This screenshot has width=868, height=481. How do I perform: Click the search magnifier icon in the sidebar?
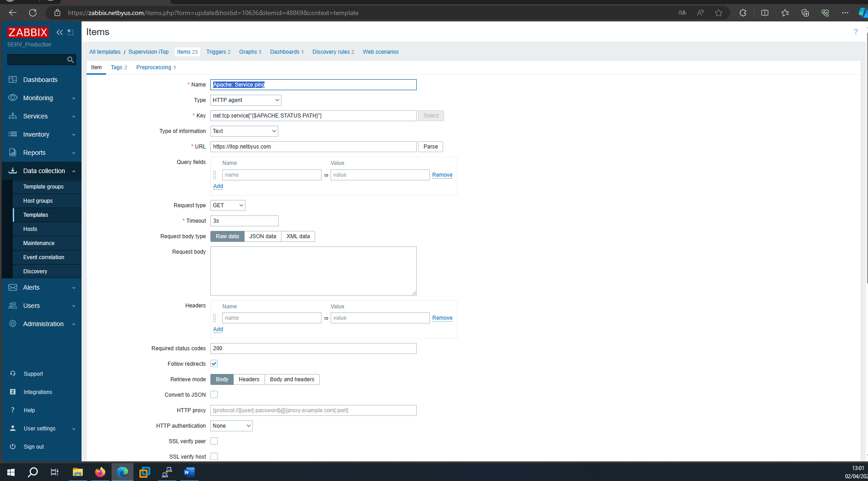point(70,60)
